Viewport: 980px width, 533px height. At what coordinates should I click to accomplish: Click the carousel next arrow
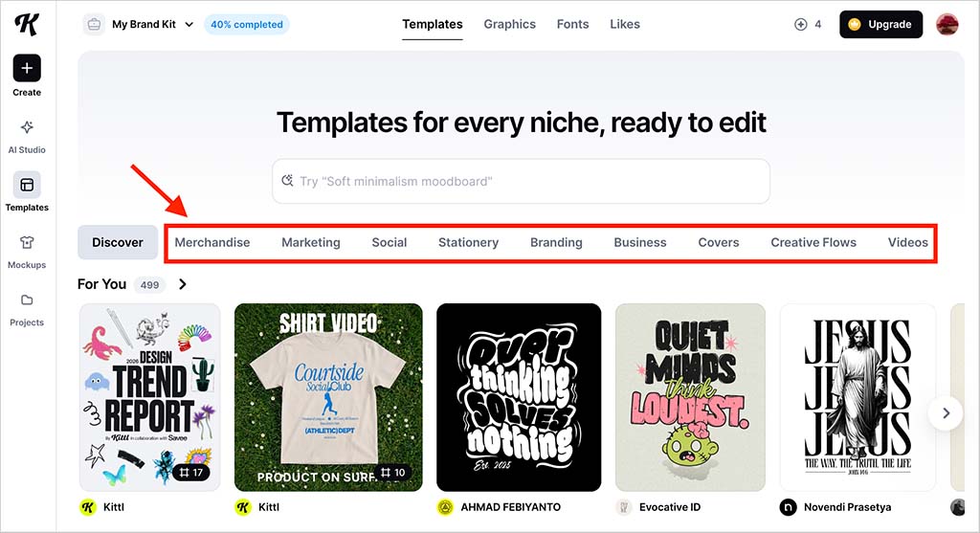point(946,413)
